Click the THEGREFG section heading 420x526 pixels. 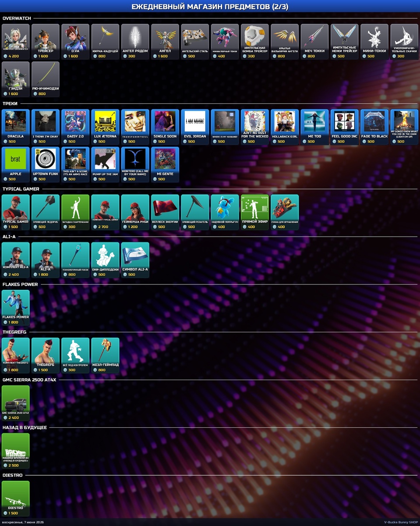pyautogui.click(x=15, y=332)
